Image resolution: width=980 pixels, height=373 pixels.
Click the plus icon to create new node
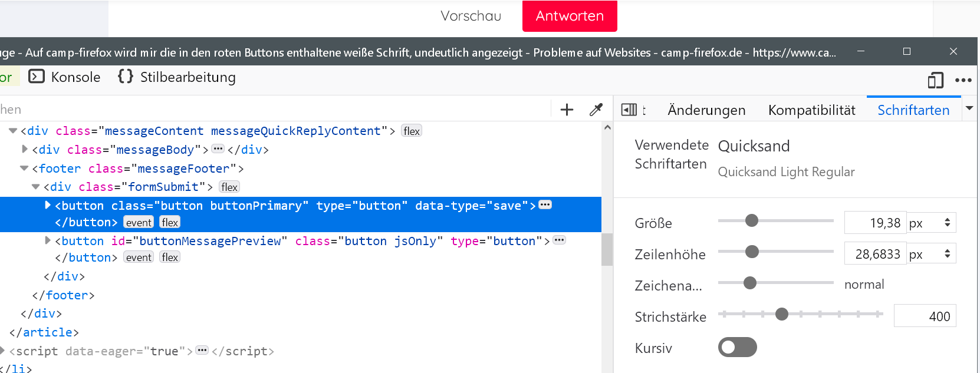point(567,110)
